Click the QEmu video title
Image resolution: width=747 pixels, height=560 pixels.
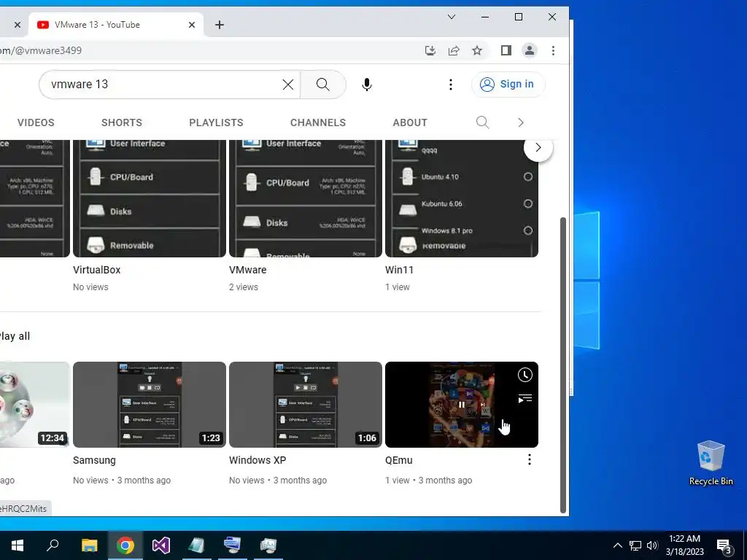tap(399, 460)
